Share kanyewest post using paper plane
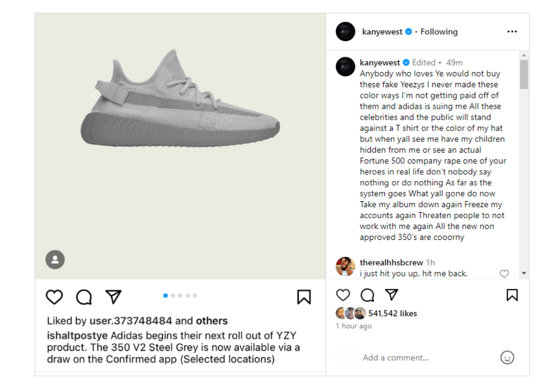 pos(392,295)
